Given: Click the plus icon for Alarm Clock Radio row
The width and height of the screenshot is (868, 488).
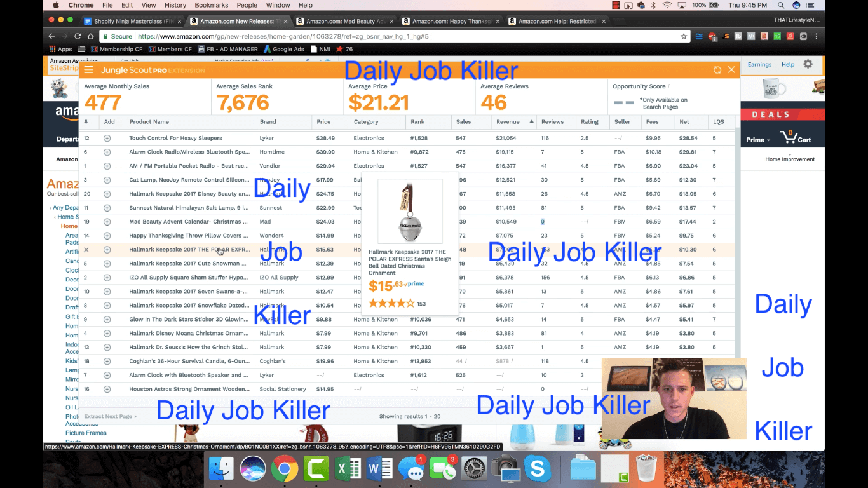Looking at the screenshot, I should tap(107, 152).
